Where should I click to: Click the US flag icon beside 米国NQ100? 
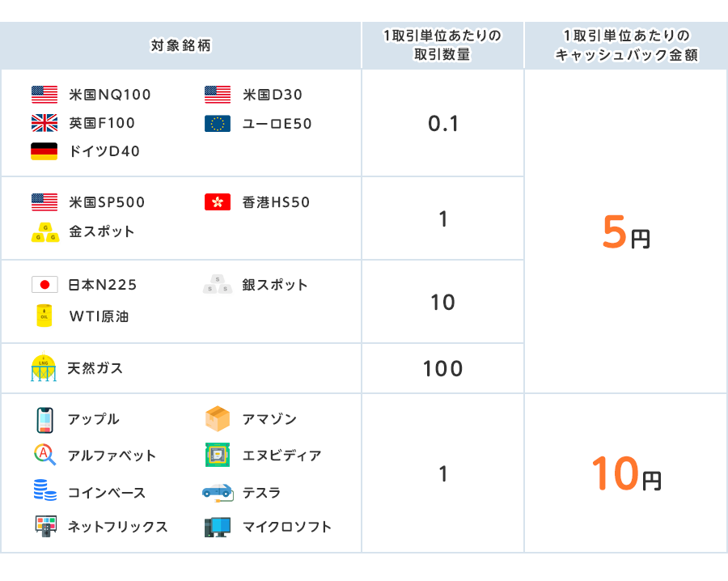[x=40, y=95]
